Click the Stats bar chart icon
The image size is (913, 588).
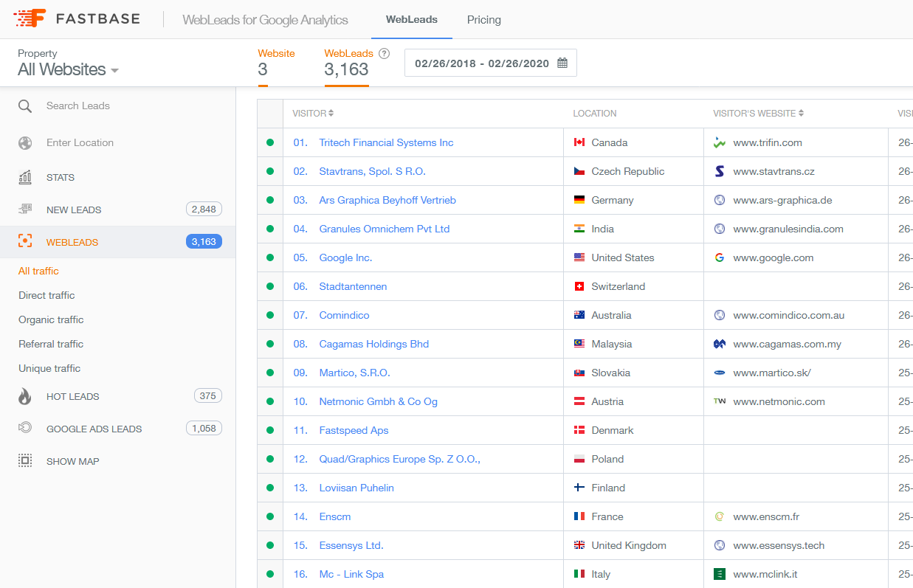(x=25, y=177)
